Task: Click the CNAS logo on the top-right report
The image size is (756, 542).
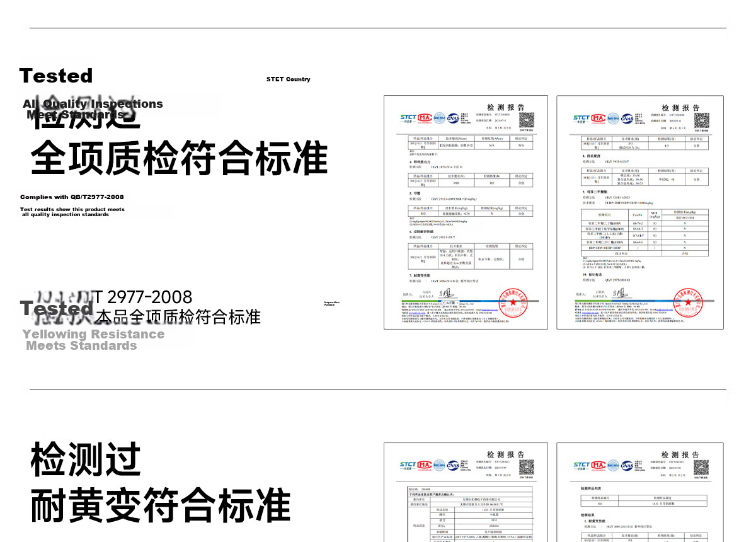Action: [628, 118]
